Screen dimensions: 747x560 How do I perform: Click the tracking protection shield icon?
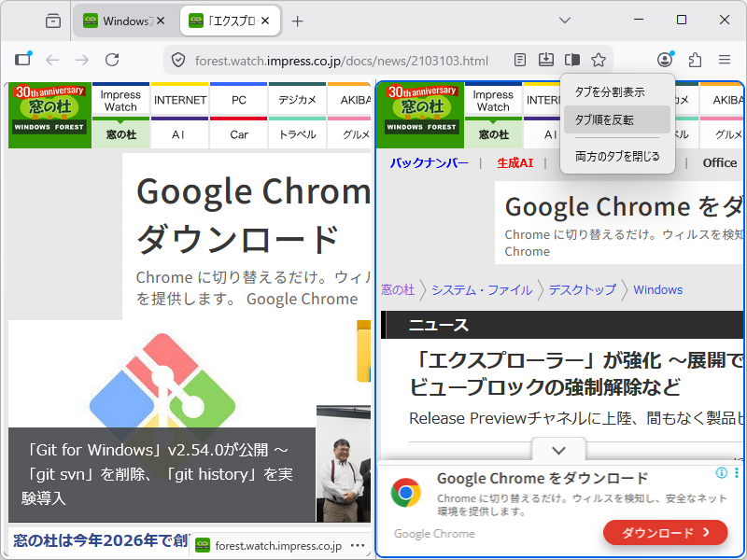[x=177, y=59]
